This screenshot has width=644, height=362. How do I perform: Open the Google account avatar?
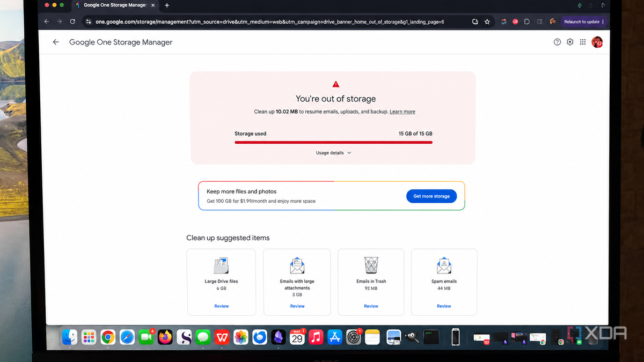coord(597,42)
